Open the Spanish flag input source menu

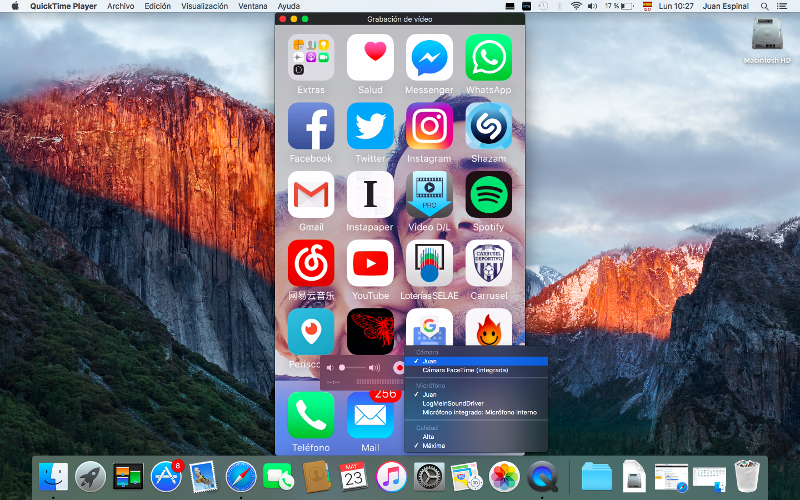tap(647, 6)
